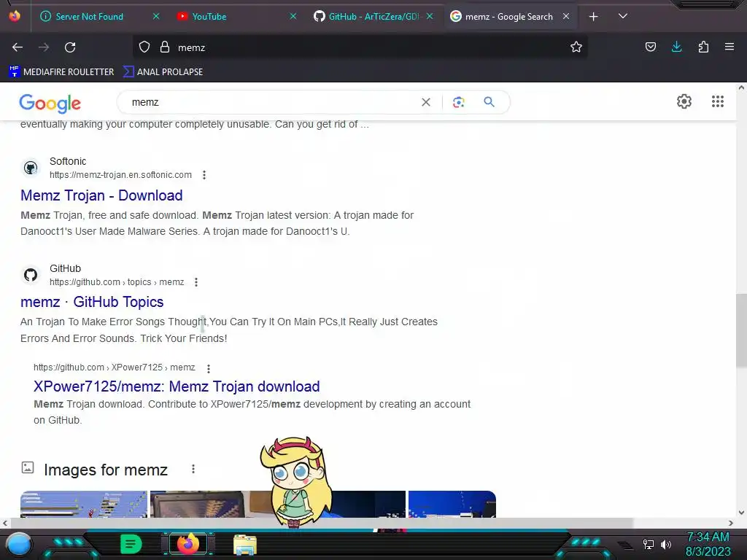Screen dimensions: 747x560
Task: Click the address bar showing memz
Action: [x=367, y=47]
